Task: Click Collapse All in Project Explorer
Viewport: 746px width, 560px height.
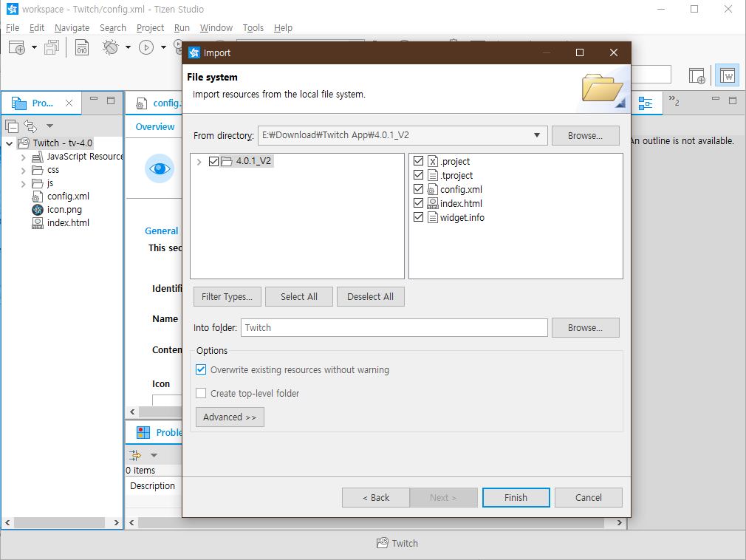Action: coord(12,126)
